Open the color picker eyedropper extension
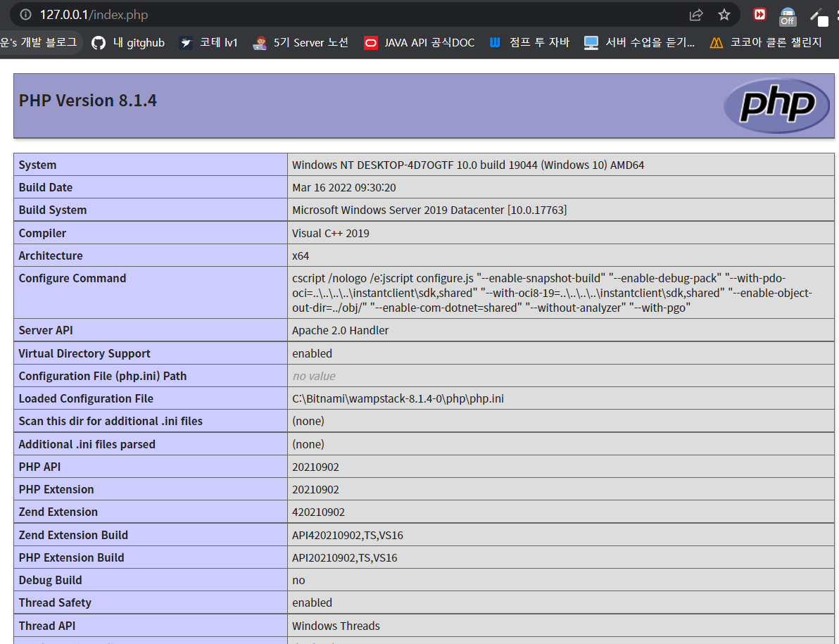Screen dimensions: 839x644 click(819, 17)
